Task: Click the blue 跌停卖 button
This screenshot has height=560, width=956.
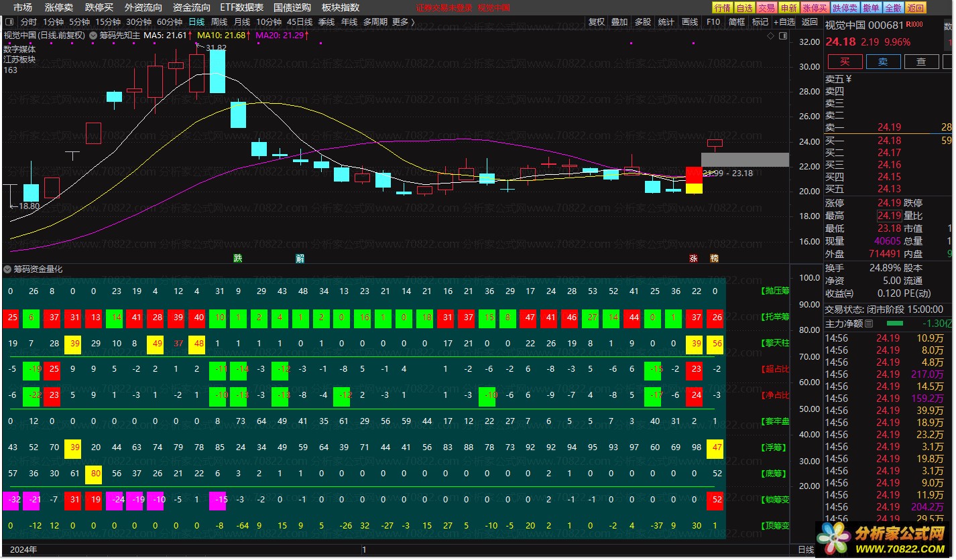Action: (845, 8)
